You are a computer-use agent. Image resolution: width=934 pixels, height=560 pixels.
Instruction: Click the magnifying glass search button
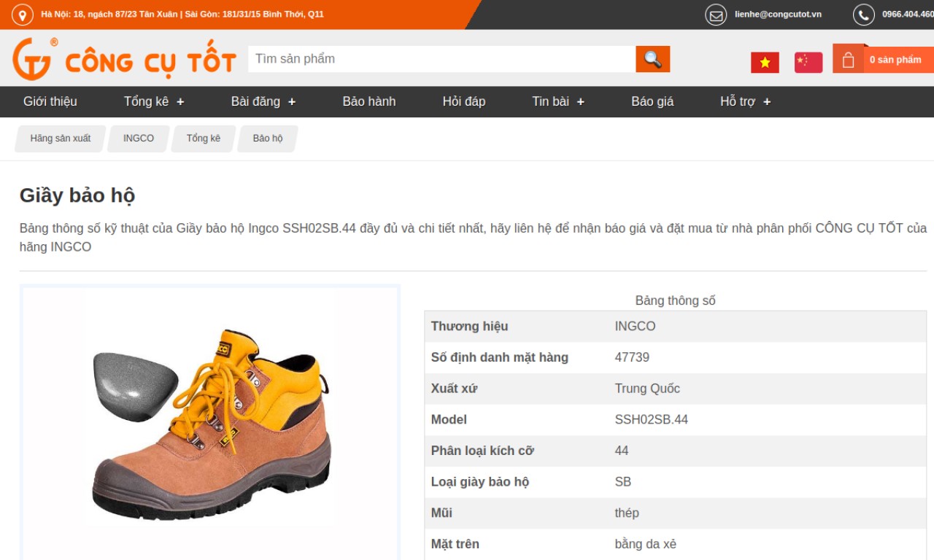pyautogui.click(x=652, y=59)
